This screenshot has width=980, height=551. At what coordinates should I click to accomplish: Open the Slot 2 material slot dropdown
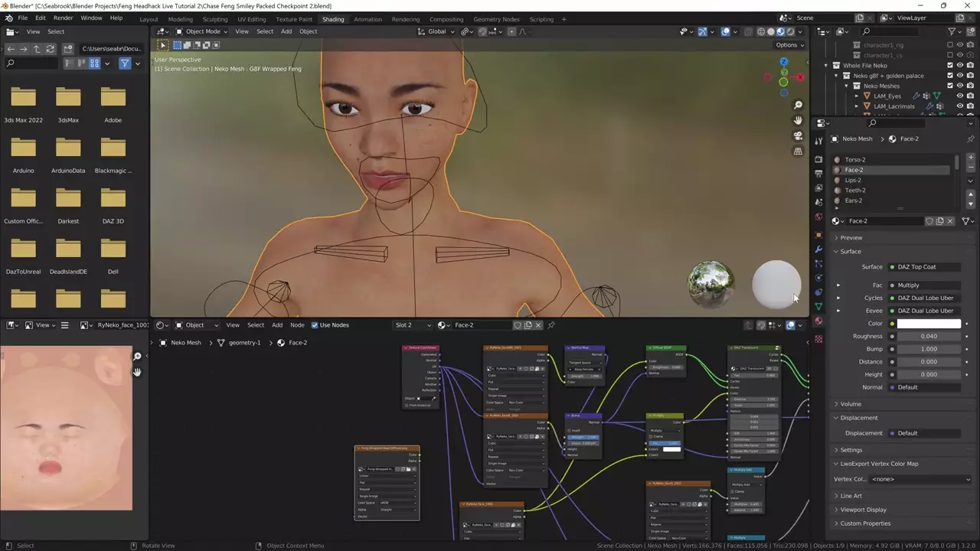tap(413, 325)
